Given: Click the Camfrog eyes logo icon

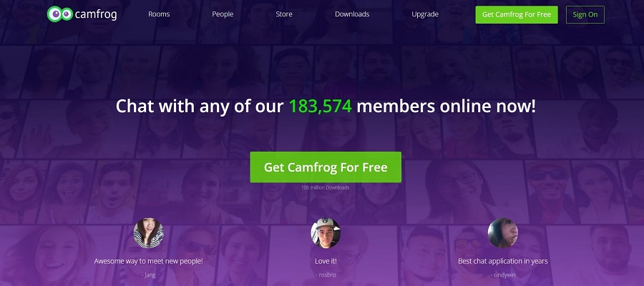Looking at the screenshot, I should coord(60,14).
